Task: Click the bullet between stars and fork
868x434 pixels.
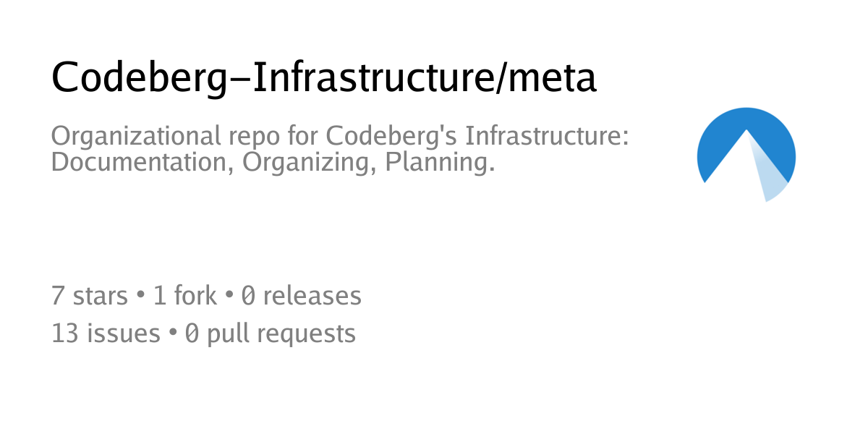Action: click(141, 297)
